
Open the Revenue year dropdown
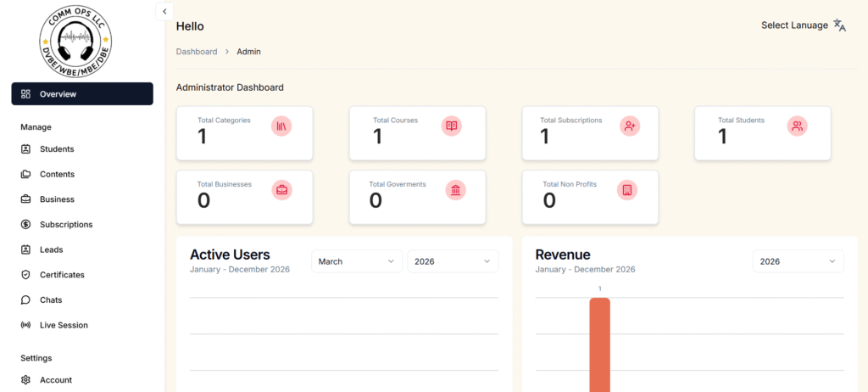[798, 261]
